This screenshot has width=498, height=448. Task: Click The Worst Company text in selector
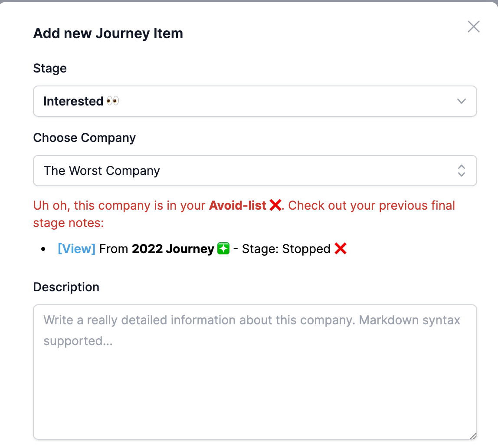point(102,171)
